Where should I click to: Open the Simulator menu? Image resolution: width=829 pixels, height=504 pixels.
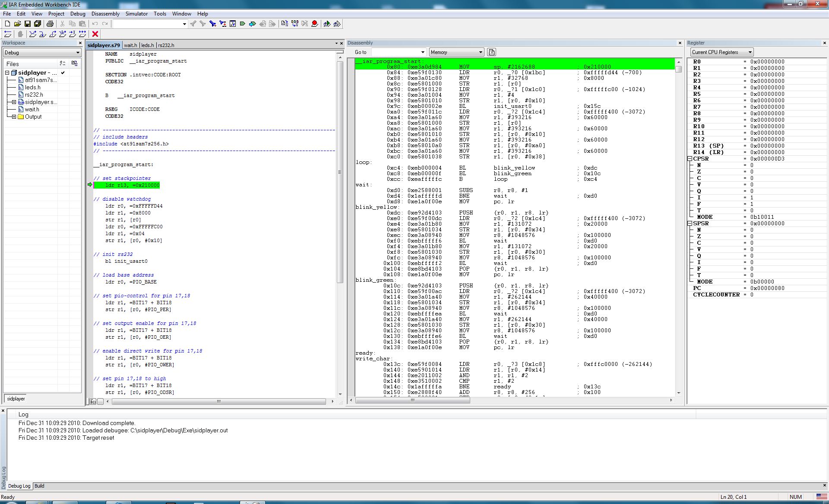[x=136, y=14]
